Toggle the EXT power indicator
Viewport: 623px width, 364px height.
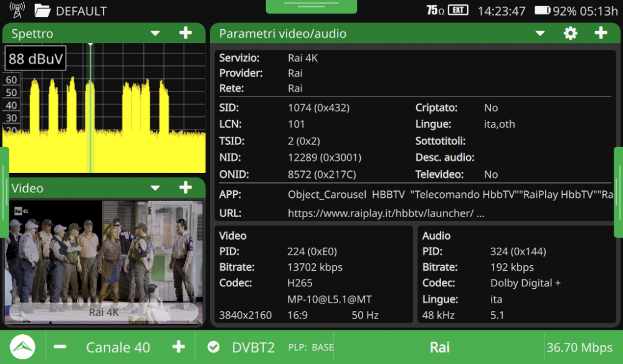(x=458, y=11)
